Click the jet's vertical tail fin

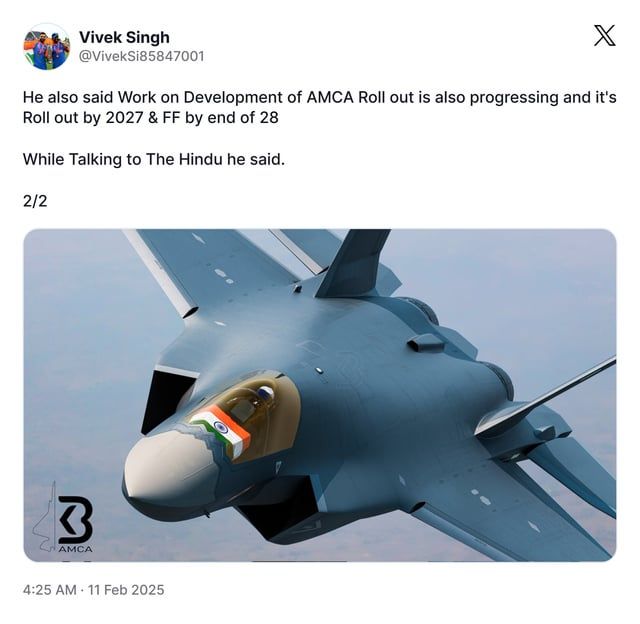pos(351,261)
